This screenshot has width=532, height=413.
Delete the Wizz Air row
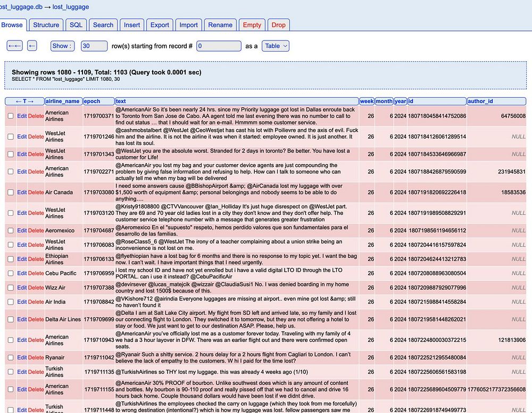[x=36, y=288]
